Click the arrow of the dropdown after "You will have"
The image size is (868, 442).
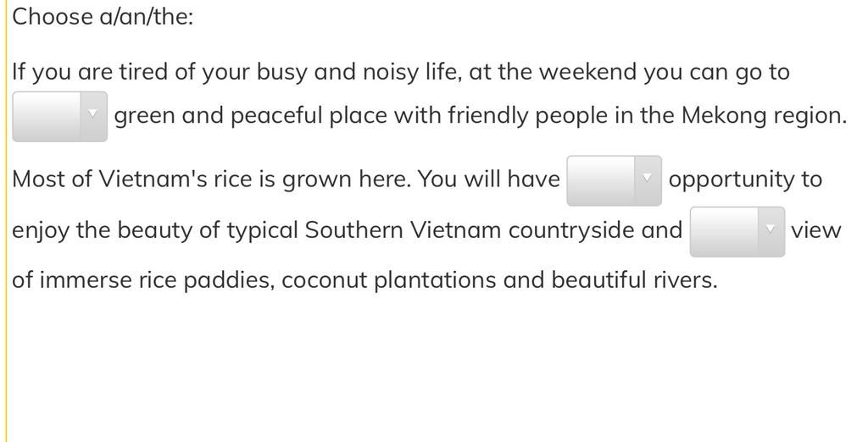point(648,178)
